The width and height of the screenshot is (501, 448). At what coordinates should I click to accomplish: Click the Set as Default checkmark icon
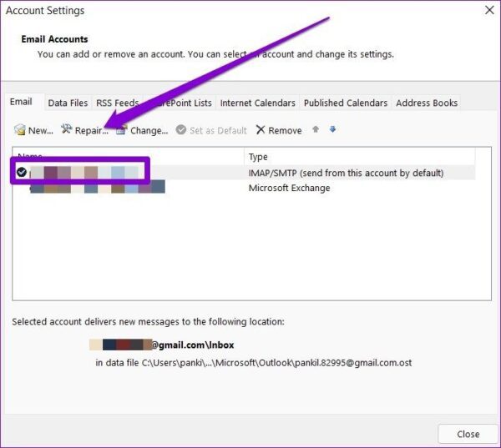[181, 129]
